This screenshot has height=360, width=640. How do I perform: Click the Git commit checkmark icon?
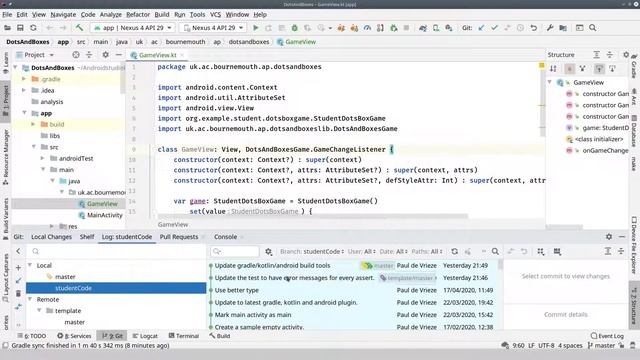494,28
